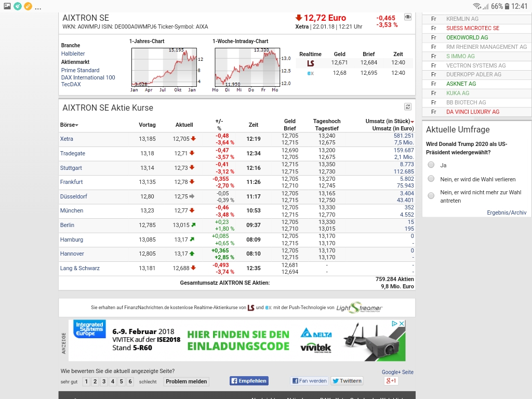Screen dimensions: 532x399
Task: Select 'Nein, er wird die Wahl verlieren'
Action: 431,179
